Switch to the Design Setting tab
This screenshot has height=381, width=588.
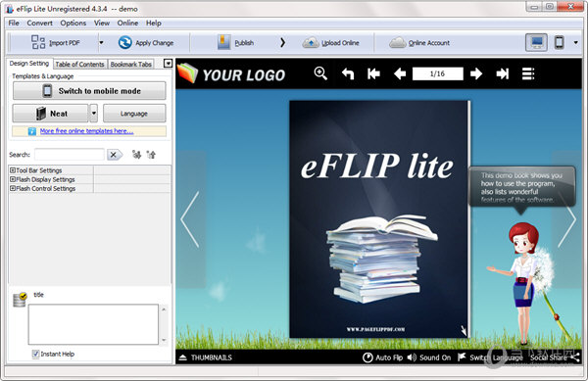click(29, 64)
